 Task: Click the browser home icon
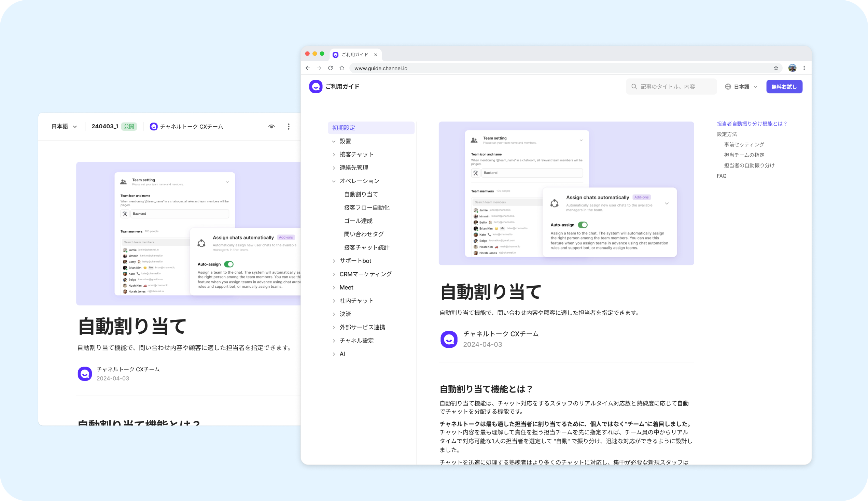[342, 68]
